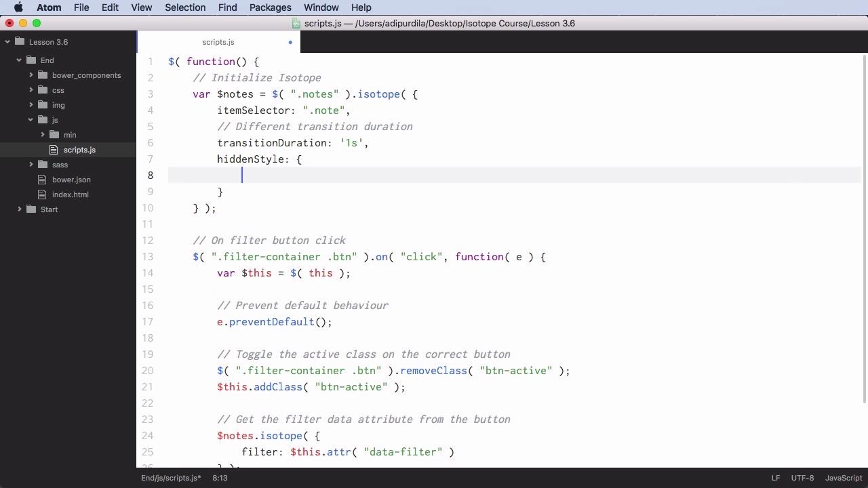The height and width of the screenshot is (488, 868).
Task: Click the 'itemSelector' text on line 4
Action: click(x=254, y=110)
